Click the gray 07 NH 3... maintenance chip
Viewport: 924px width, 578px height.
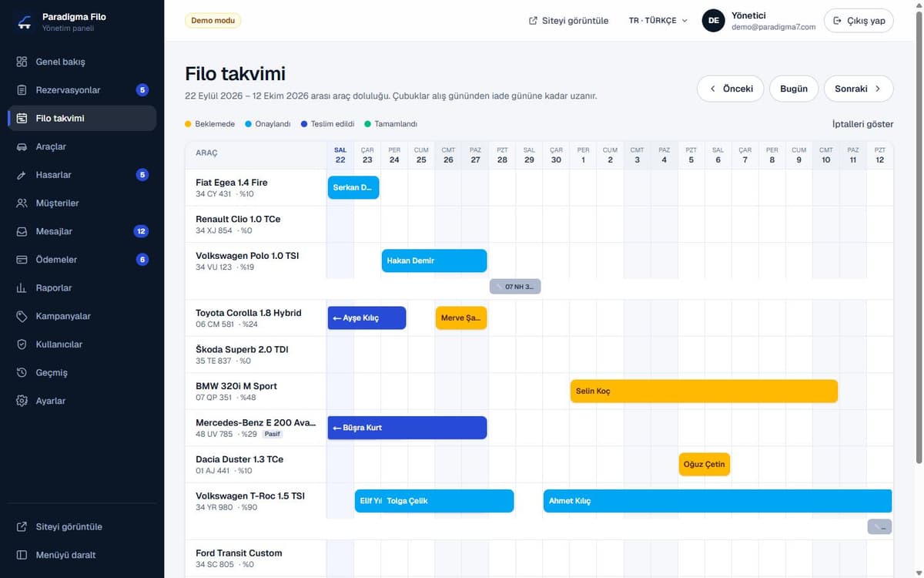coord(515,287)
